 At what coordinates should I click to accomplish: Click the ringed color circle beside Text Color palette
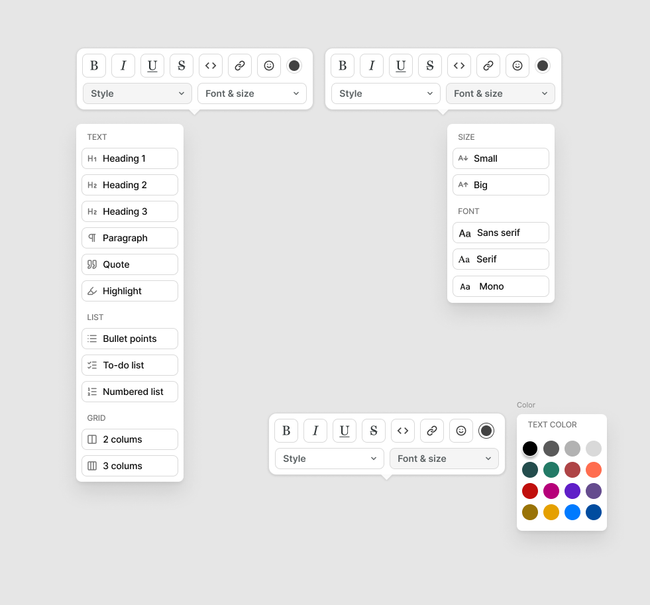click(x=486, y=431)
